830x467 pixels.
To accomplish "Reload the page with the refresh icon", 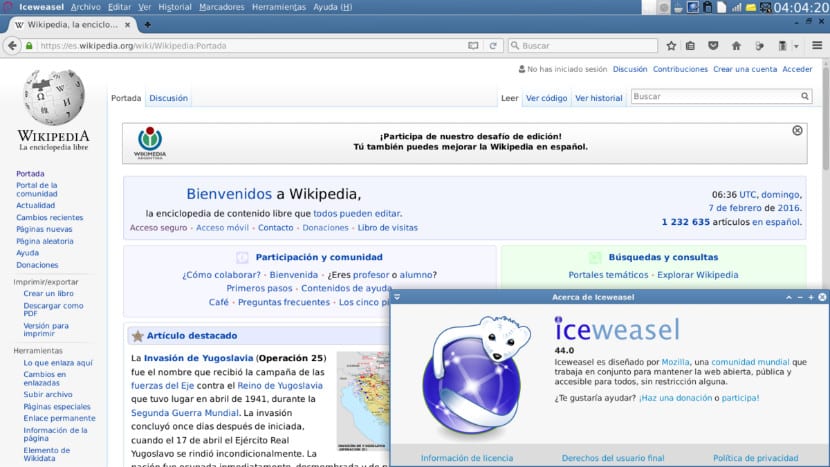I will [493, 46].
